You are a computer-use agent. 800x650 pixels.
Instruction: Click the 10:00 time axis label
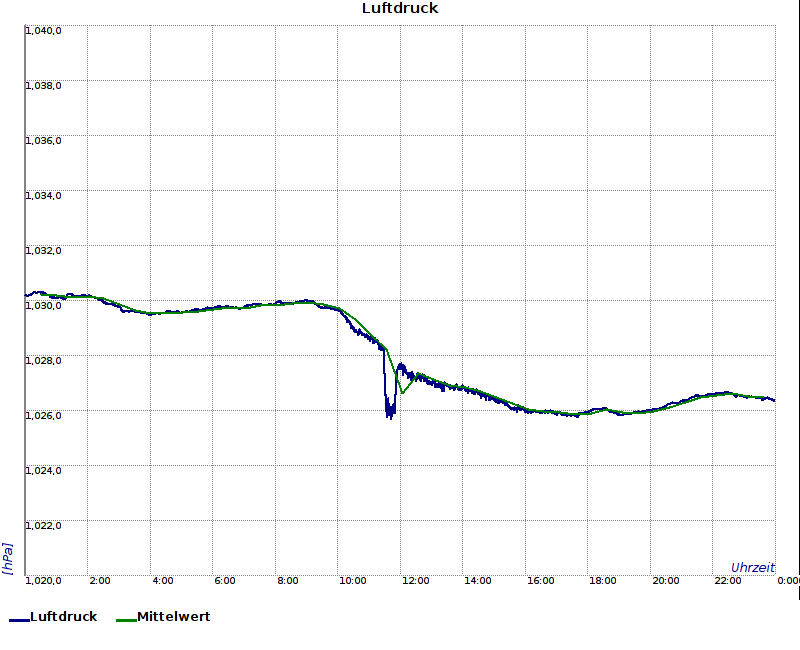click(x=353, y=581)
